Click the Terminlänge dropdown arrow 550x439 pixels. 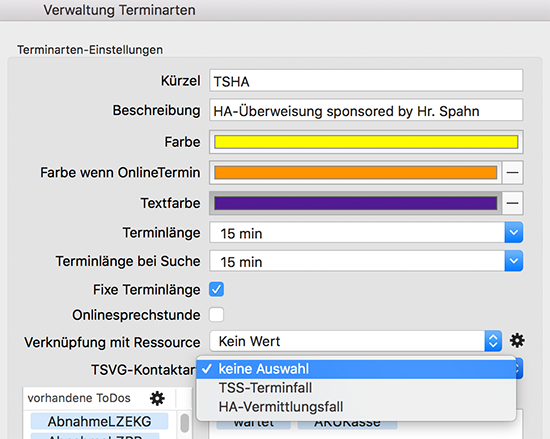click(514, 233)
